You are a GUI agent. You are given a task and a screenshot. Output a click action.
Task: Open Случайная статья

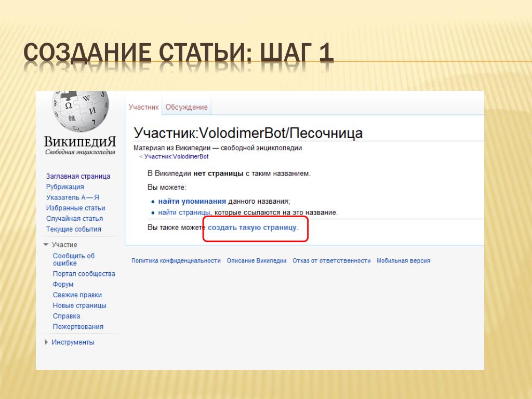pos(74,218)
